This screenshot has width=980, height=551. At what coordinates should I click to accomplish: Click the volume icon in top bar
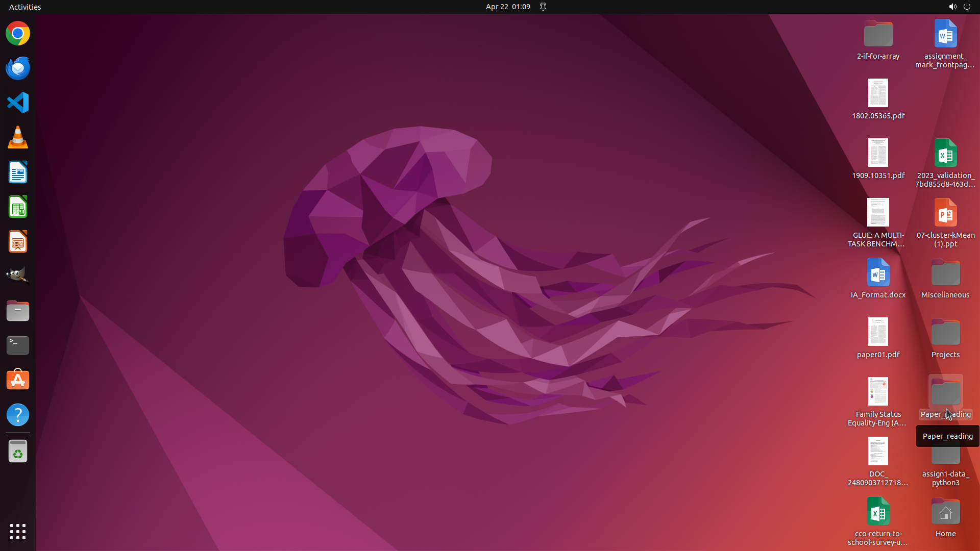[952, 7]
